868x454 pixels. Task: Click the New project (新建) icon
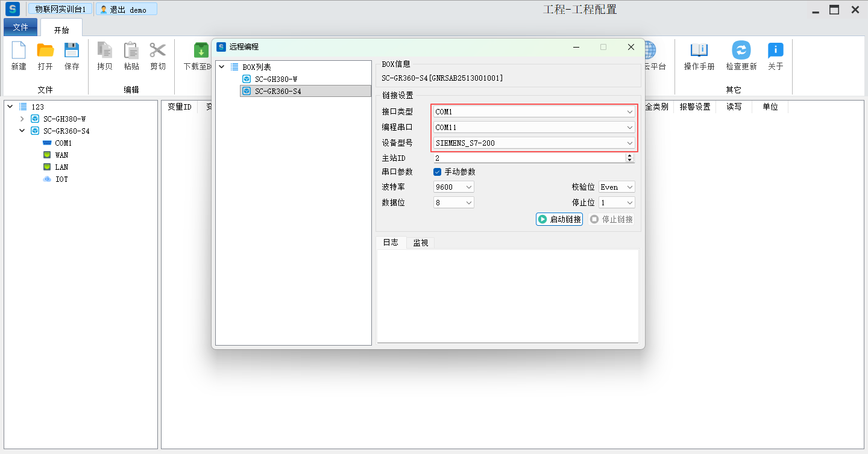(19, 51)
